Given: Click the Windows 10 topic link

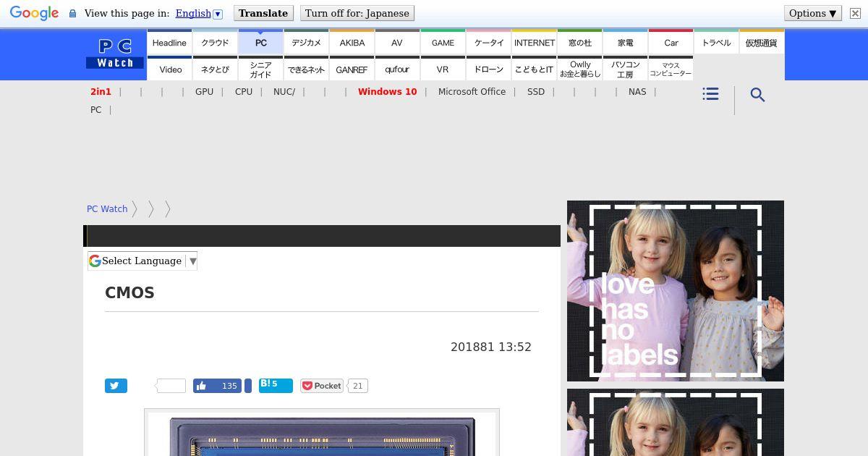Looking at the screenshot, I should [x=387, y=92].
